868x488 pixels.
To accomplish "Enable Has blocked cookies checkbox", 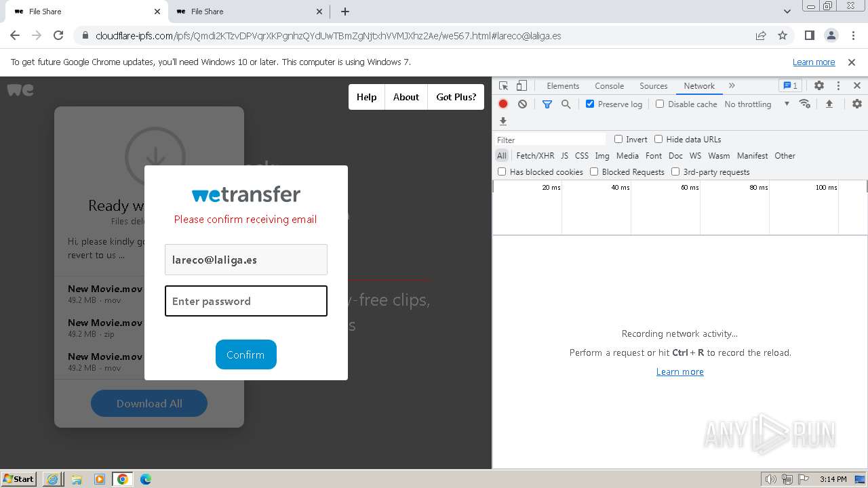I will (502, 171).
